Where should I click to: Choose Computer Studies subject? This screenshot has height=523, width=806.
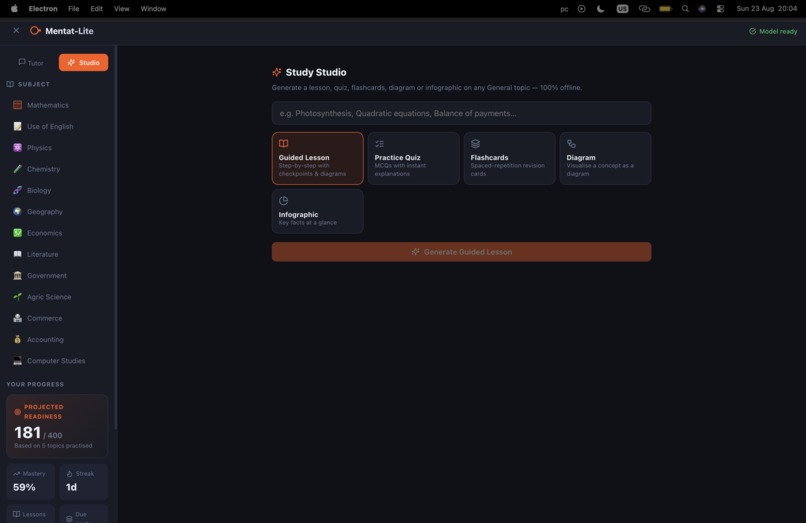[57, 361]
